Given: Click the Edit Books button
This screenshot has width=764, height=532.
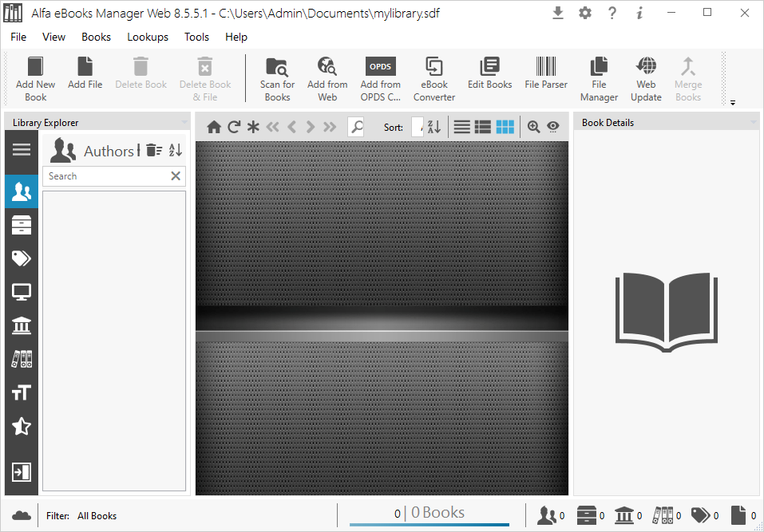Looking at the screenshot, I should click(x=489, y=78).
